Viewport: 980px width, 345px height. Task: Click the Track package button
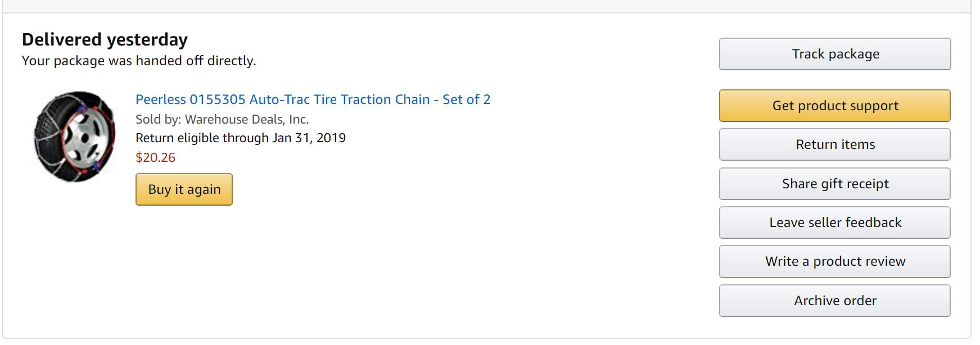[x=835, y=54]
